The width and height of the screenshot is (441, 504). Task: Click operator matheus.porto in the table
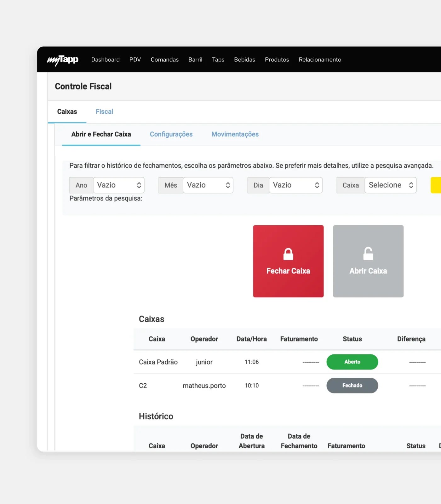tap(204, 386)
